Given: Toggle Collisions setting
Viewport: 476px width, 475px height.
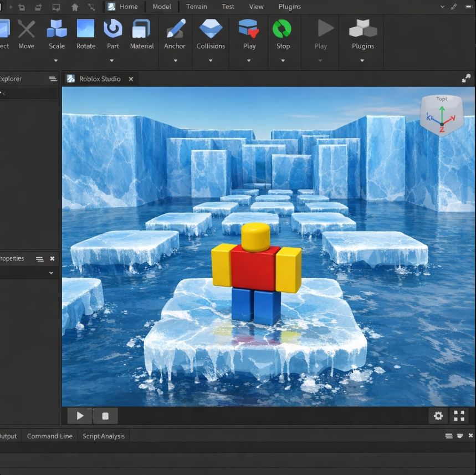Looking at the screenshot, I should tap(211, 34).
